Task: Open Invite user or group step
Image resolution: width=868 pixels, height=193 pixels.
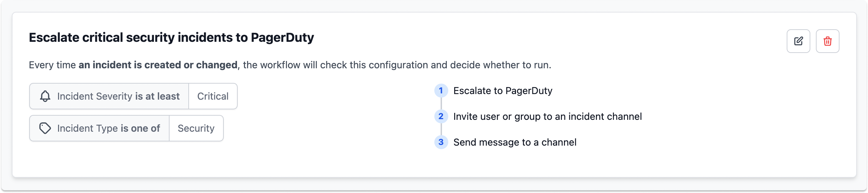Action: tap(548, 116)
